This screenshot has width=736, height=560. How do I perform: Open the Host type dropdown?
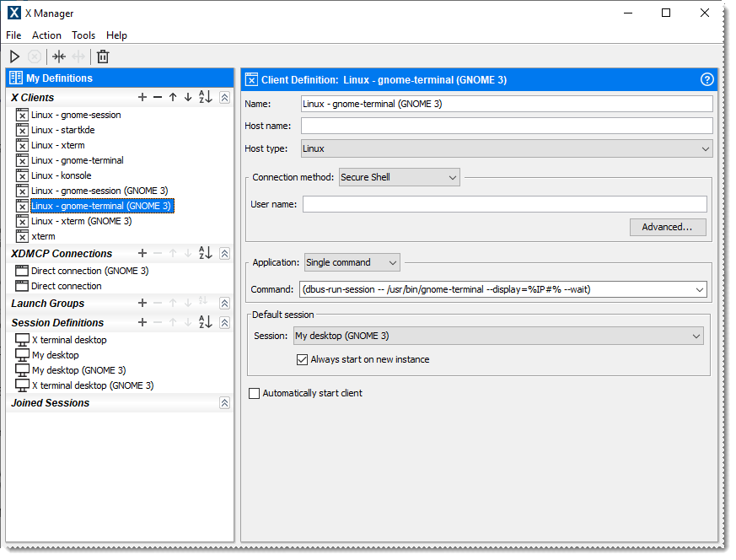point(507,148)
